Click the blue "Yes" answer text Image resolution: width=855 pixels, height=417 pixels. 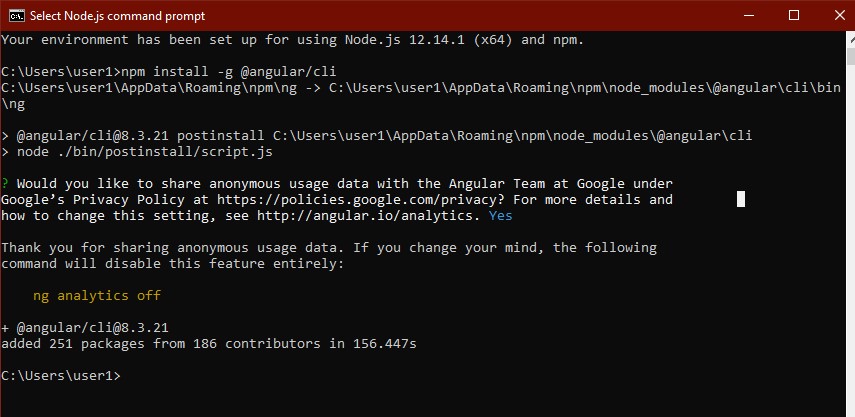coord(500,216)
